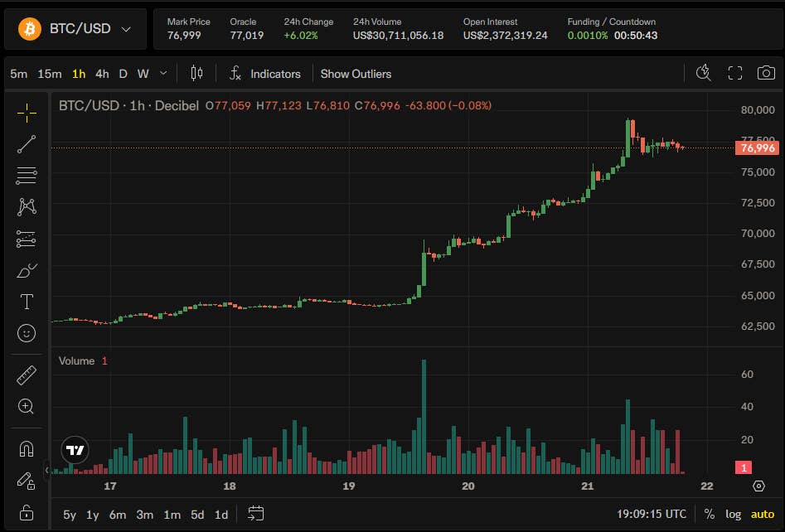This screenshot has width=785, height=532.
Task: Activate the zoom in tool
Action: [27, 406]
